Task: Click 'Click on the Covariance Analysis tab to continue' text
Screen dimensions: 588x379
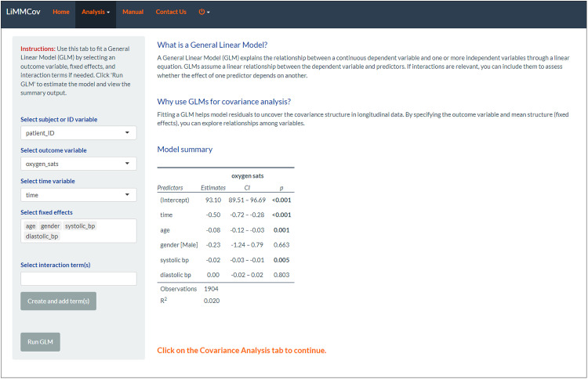Action: (x=241, y=351)
